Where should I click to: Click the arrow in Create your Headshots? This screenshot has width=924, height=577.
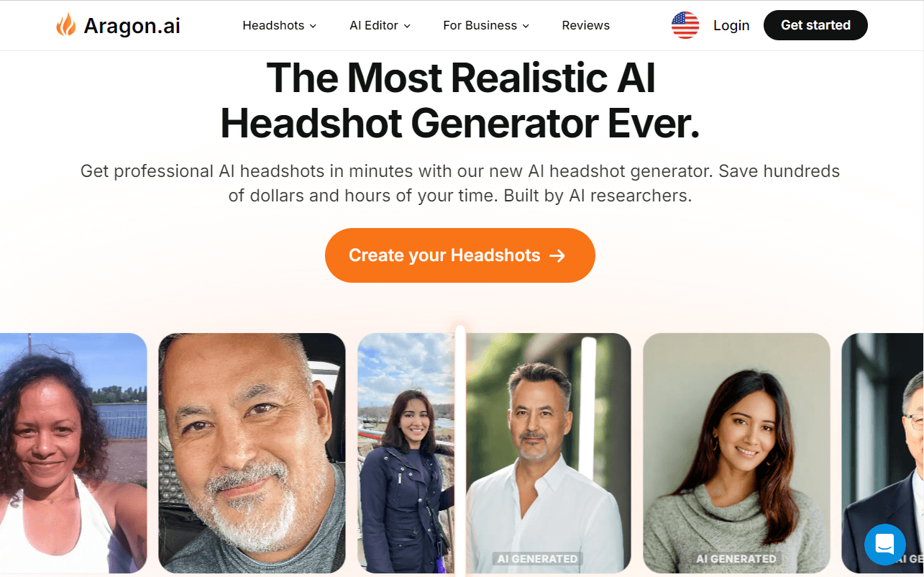557,255
